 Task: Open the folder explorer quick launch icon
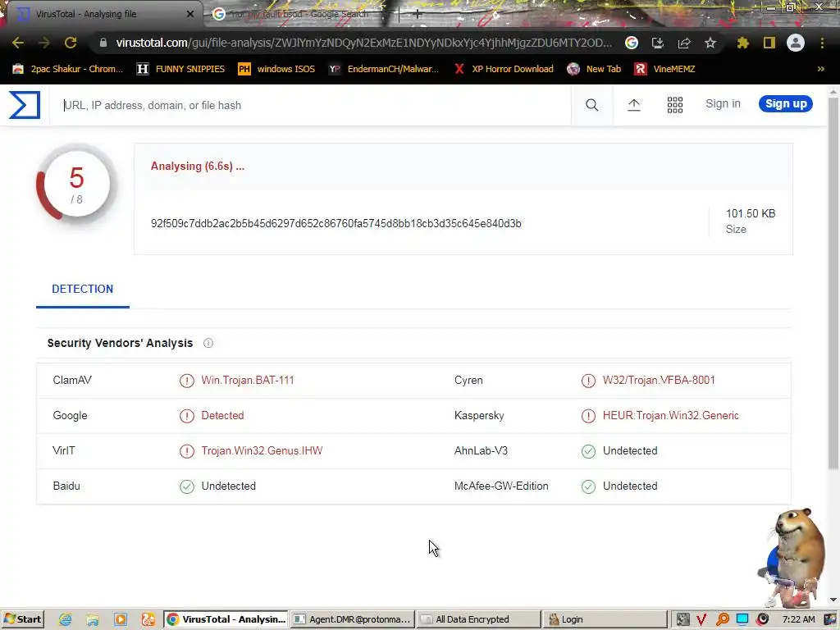93,619
